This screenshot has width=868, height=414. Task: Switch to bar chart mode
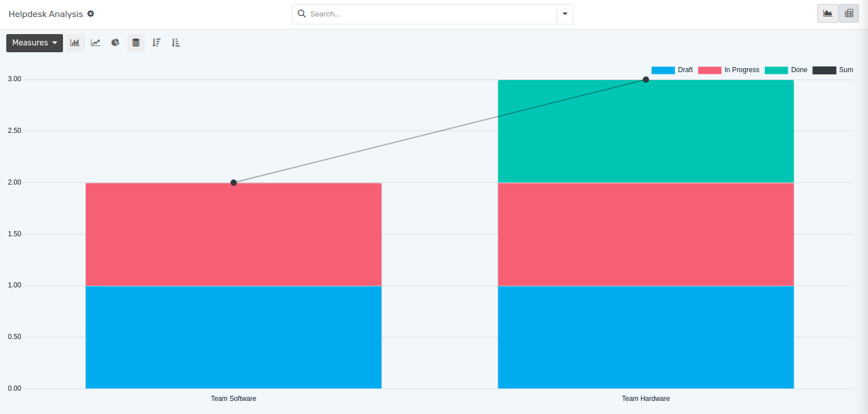click(x=75, y=43)
